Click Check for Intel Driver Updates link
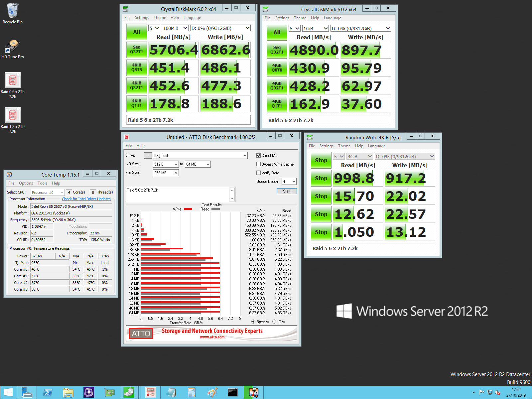Image resolution: width=532 pixels, height=399 pixels. (86, 199)
